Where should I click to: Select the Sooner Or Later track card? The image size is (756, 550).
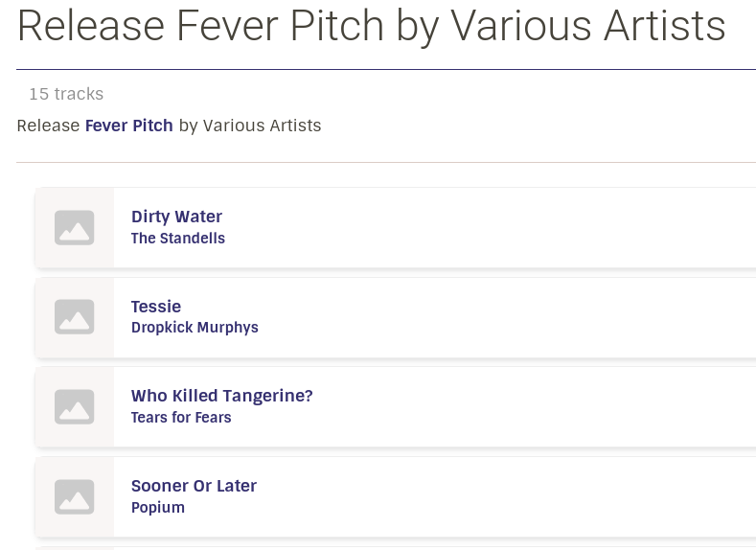pos(396,497)
